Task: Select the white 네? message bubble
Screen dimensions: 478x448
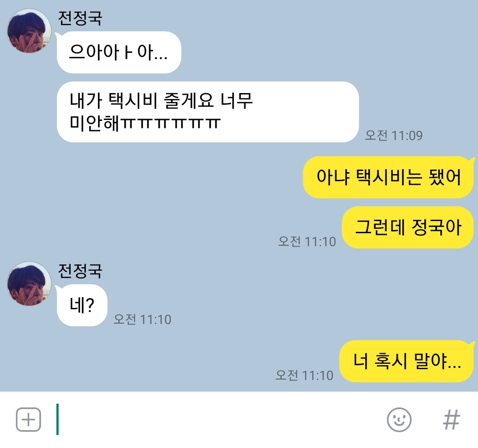Action: coord(82,305)
